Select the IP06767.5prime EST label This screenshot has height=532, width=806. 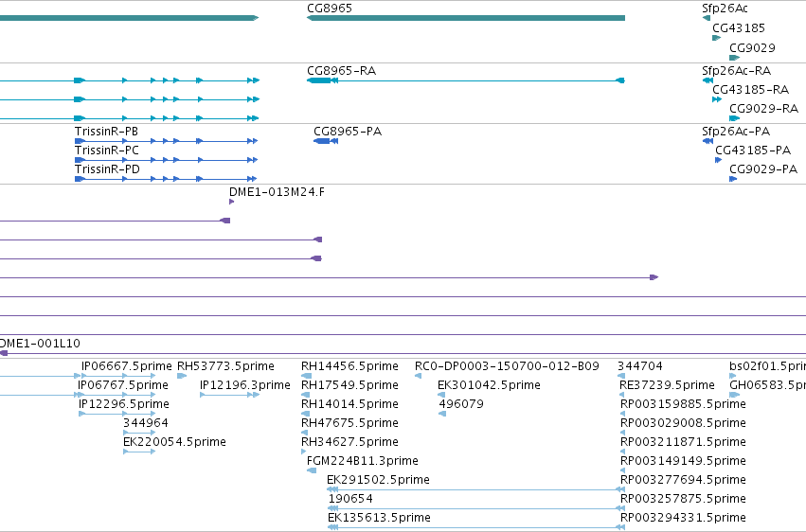[123, 385]
